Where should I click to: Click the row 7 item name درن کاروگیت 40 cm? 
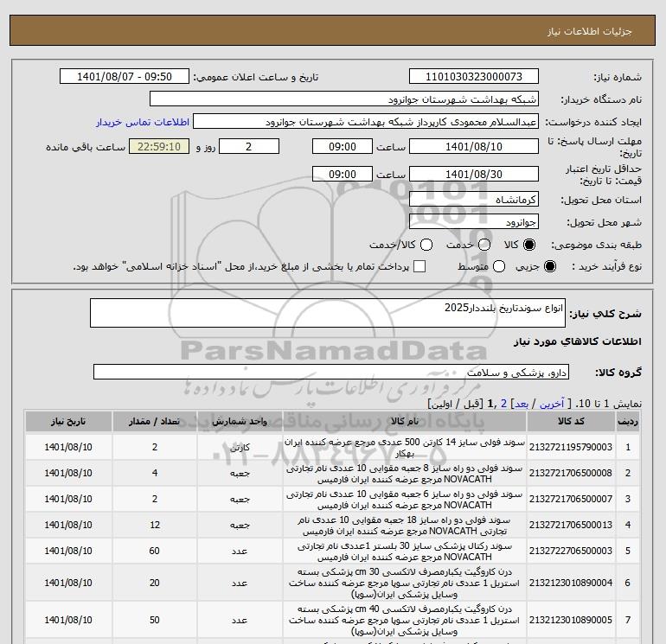[x=405, y=620]
